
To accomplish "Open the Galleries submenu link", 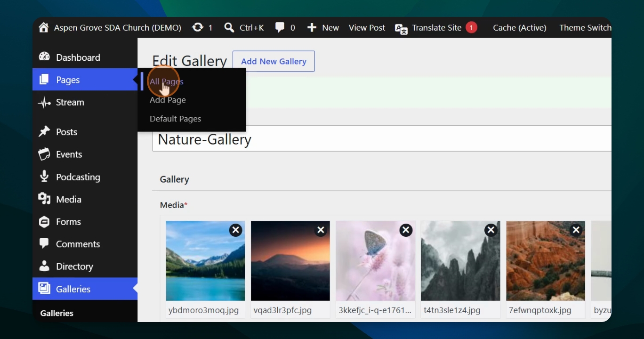I will (57, 313).
